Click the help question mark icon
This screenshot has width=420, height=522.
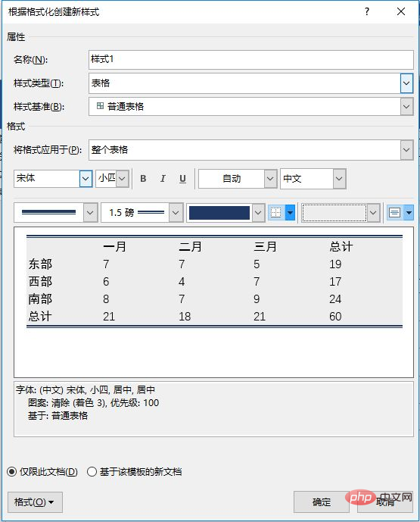pos(367,11)
